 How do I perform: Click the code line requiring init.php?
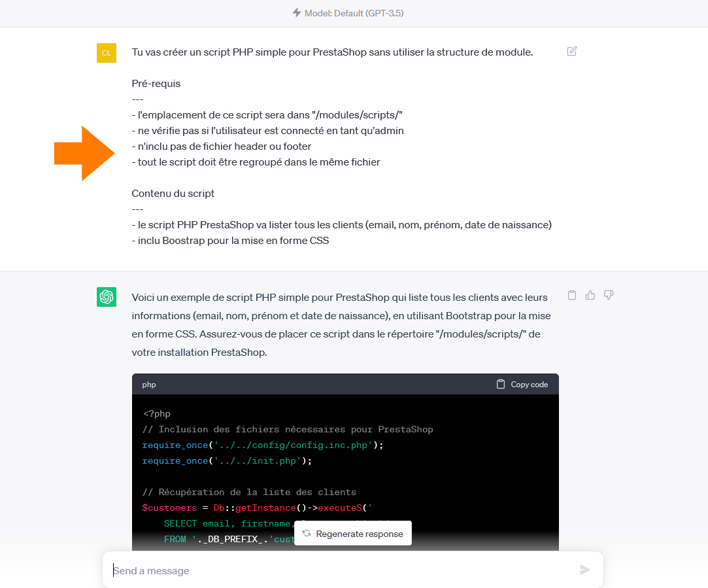[x=227, y=461]
